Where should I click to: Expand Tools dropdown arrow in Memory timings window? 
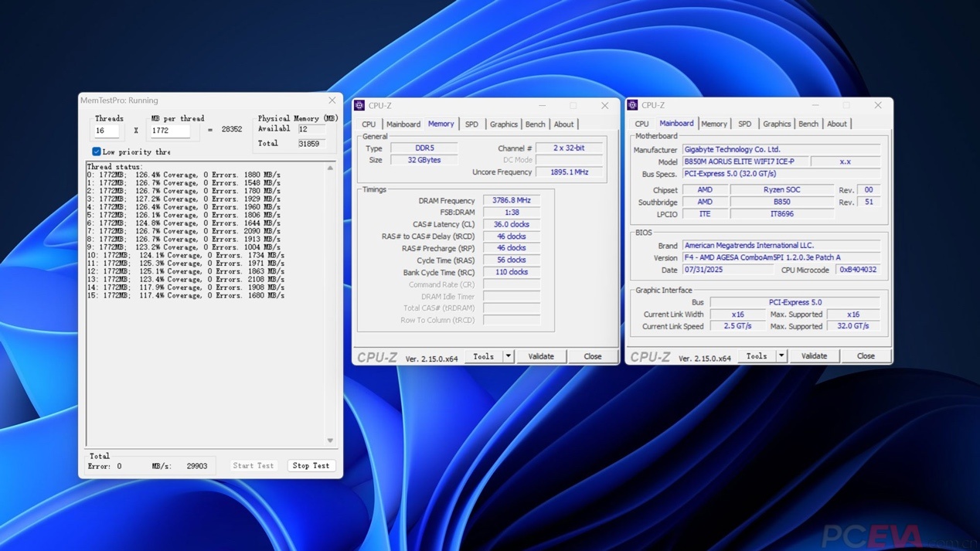508,356
